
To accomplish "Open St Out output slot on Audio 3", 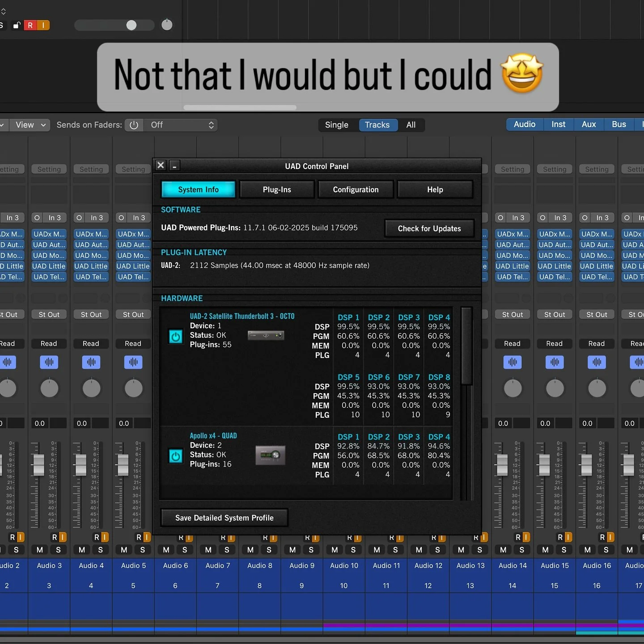I will tap(49, 314).
